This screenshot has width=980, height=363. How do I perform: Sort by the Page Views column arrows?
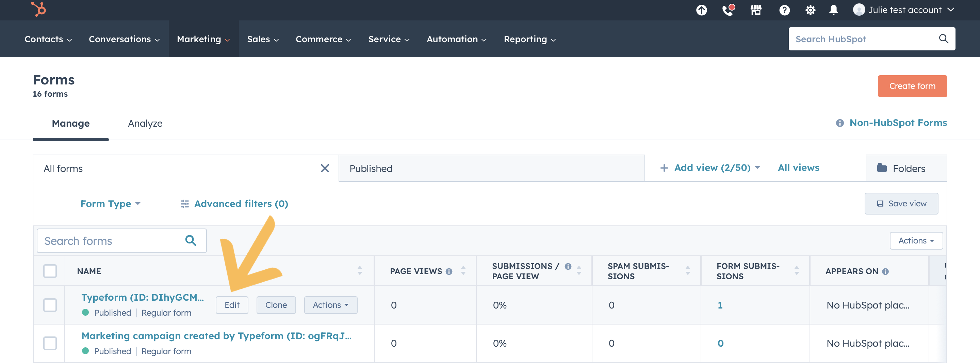(463, 271)
